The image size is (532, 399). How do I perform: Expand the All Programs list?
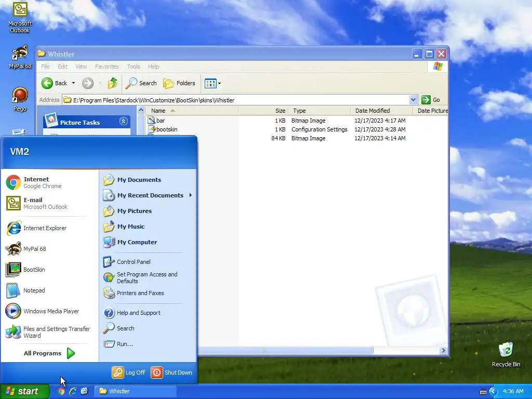[49, 353]
